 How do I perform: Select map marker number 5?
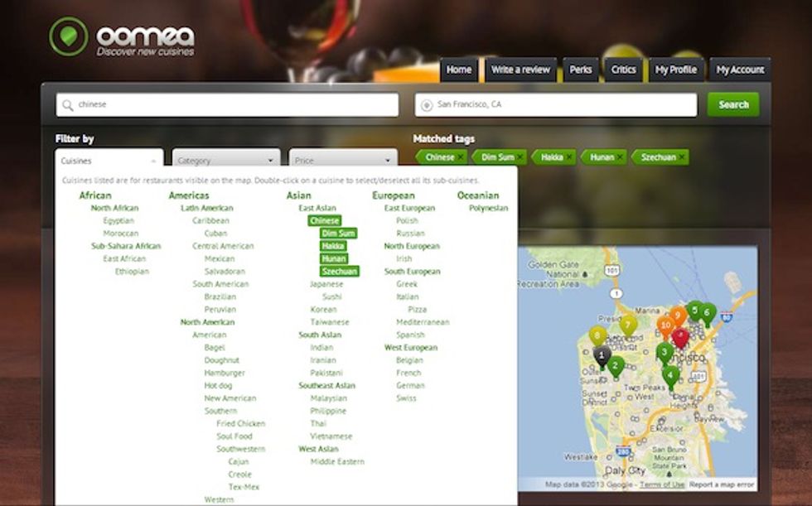pyautogui.click(x=694, y=309)
